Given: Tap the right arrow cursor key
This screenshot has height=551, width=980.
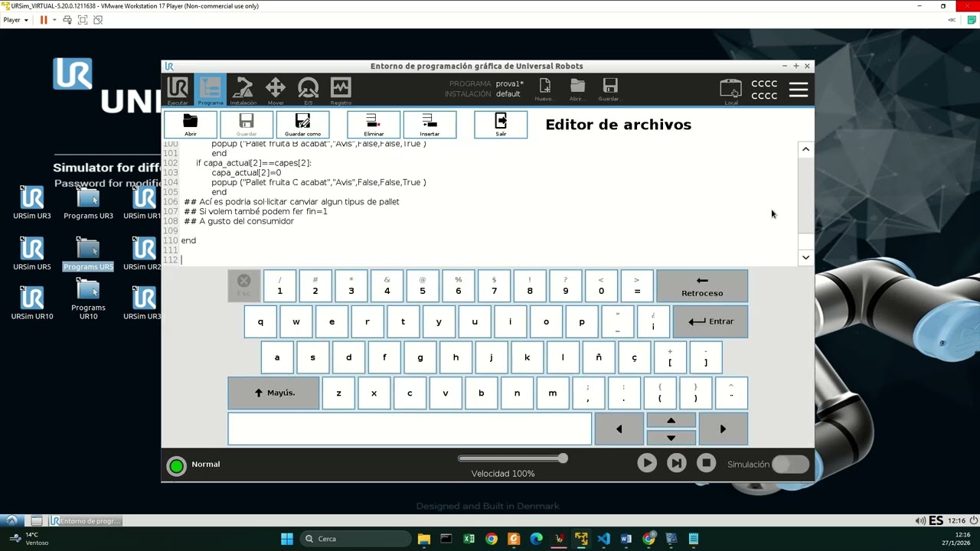Looking at the screenshot, I should pyautogui.click(x=723, y=429).
